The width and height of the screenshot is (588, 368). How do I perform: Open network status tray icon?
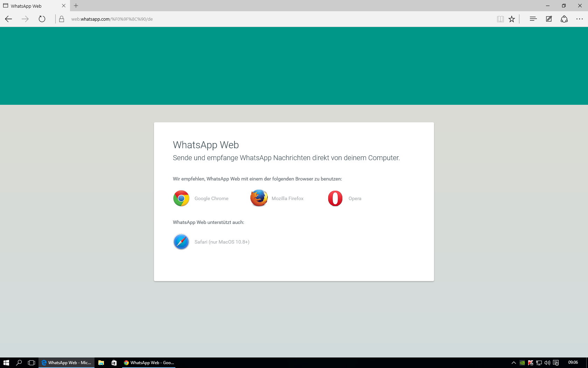pos(539,363)
